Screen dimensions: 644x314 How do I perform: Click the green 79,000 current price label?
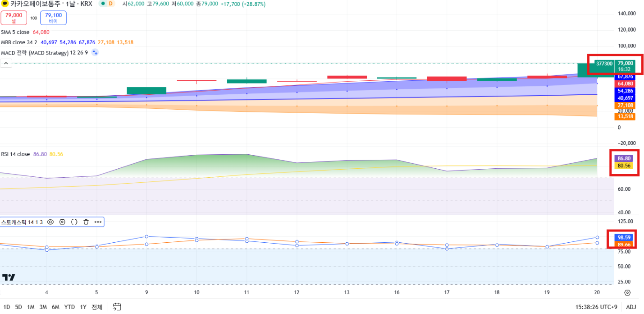(x=626, y=66)
